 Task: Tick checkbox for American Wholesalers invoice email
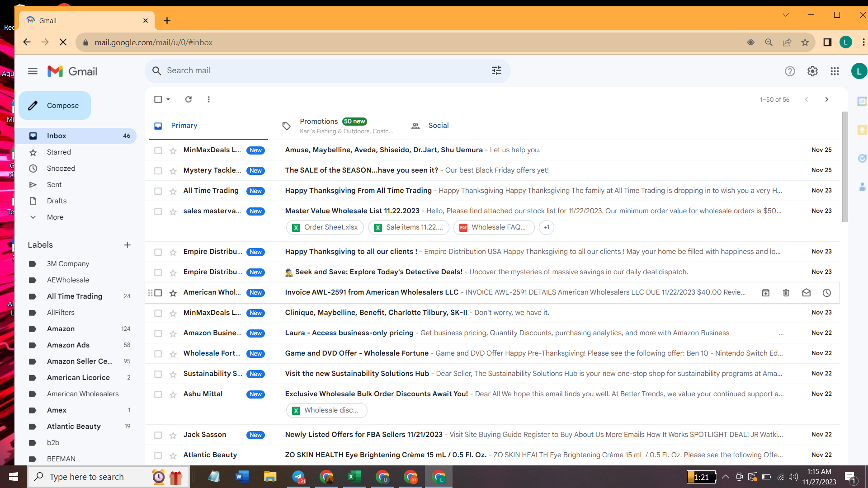(x=158, y=293)
